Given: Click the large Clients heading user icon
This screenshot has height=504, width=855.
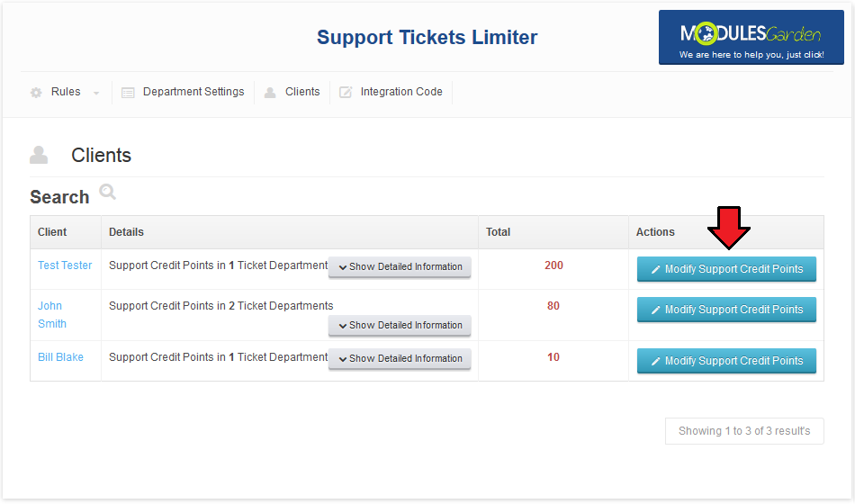Looking at the screenshot, I should [x=39, y=155].
